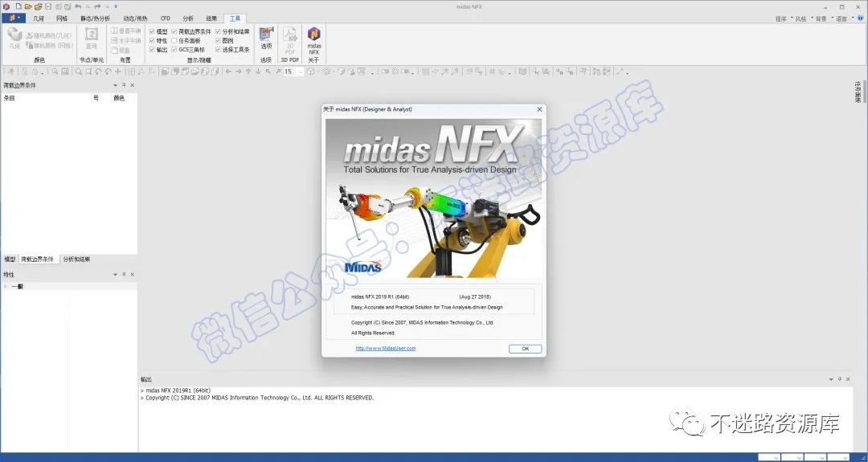Click the rotate-down arrow in view toolbar
The height and width of the screenshot is (462, 868).
258,72
